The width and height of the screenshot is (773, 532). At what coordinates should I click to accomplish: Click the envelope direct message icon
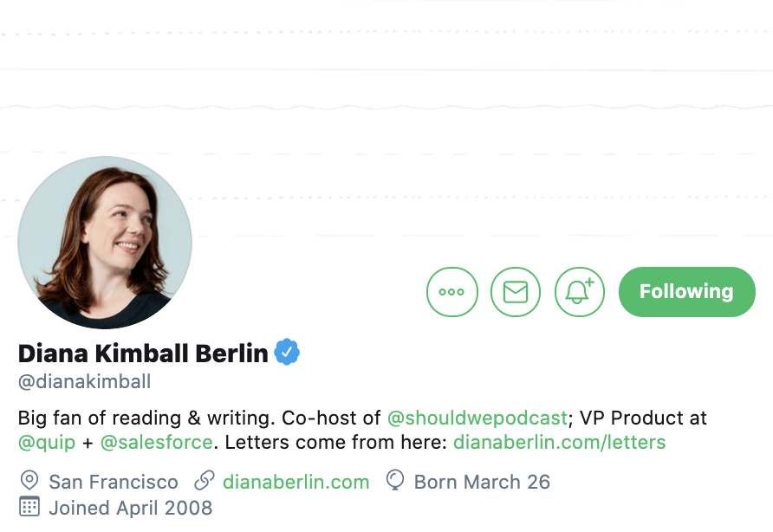pos(516,292)
